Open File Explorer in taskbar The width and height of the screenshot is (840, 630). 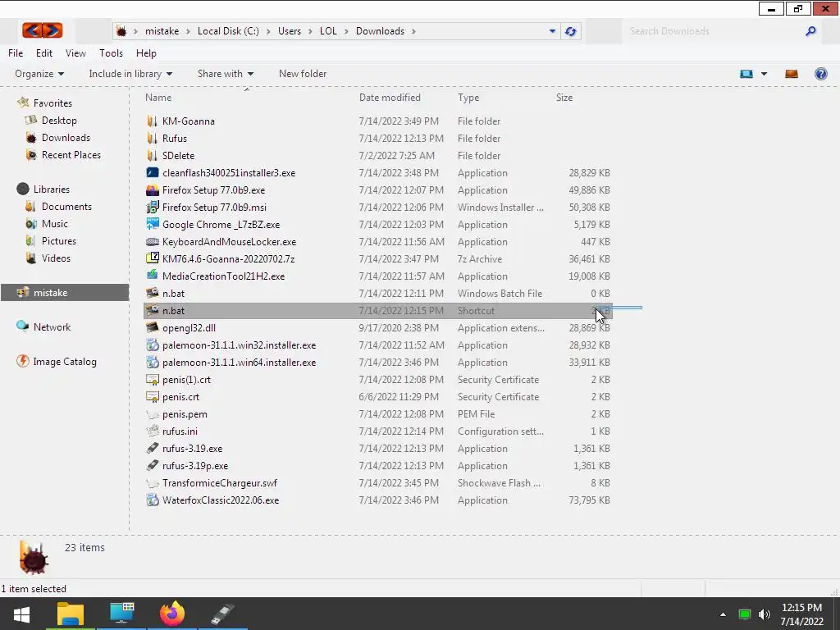pos(71,614)
